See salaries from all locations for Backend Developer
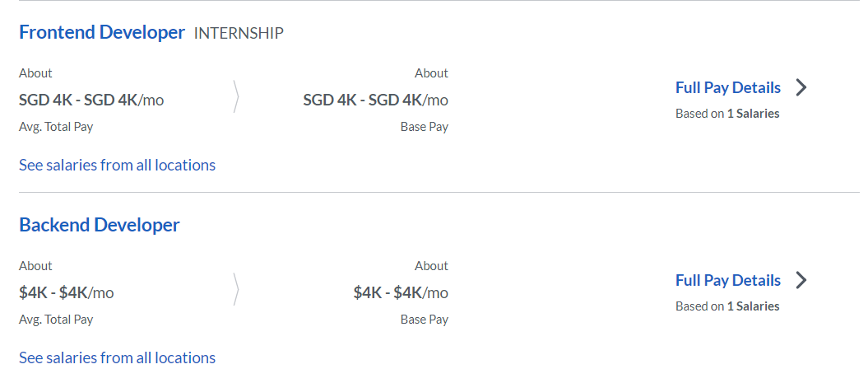 (x=118, y=358)
